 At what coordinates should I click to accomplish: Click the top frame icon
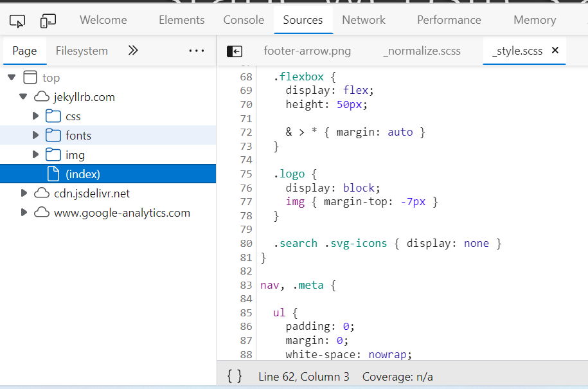pos(30,78)
